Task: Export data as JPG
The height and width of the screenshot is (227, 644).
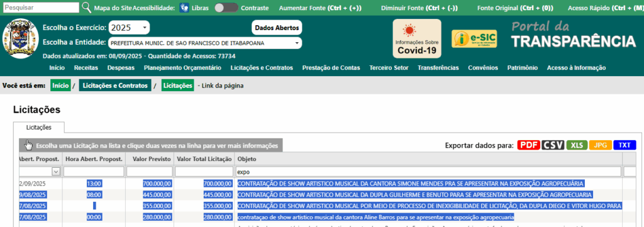Action: coord(601,145)
